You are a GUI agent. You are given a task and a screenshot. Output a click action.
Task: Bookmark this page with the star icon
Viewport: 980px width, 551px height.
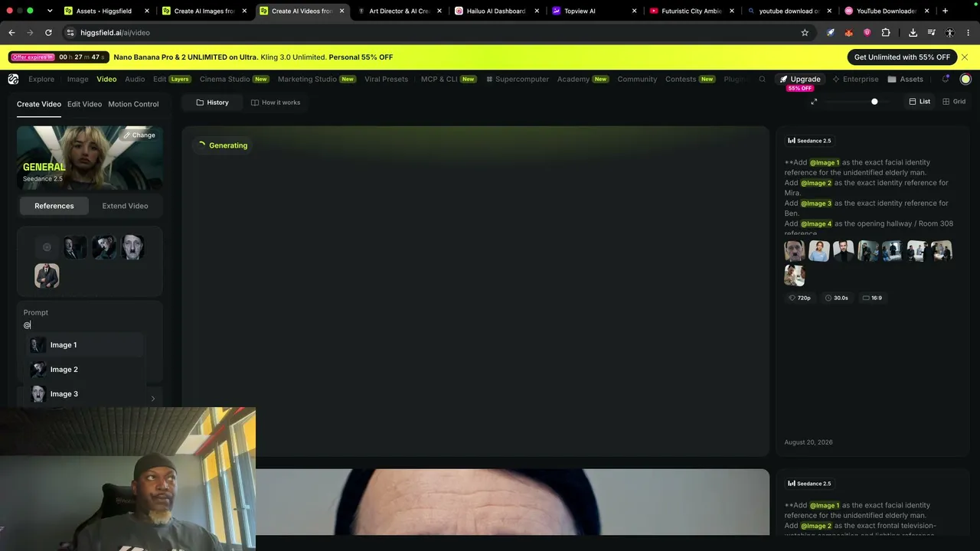click(x=805, y=33)
